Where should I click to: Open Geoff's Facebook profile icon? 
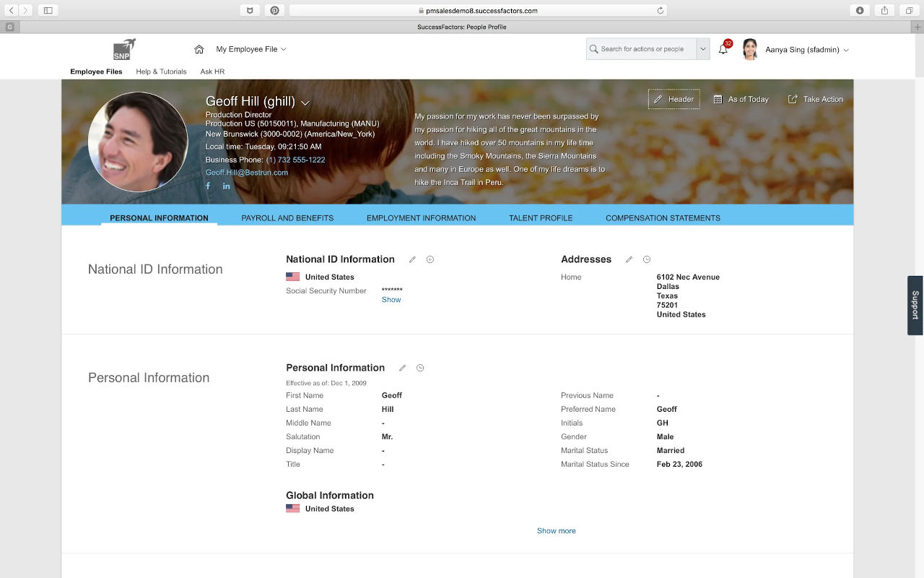coord(207,186)
